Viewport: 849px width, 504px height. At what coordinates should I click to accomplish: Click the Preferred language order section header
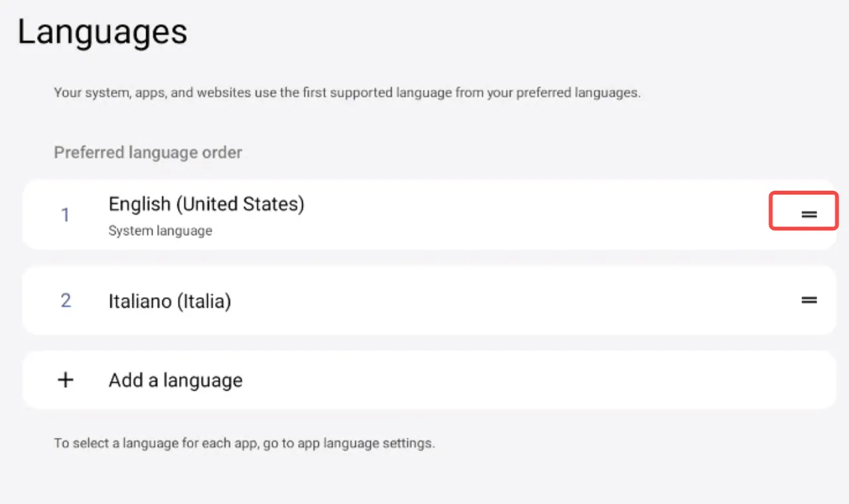click(x=148, y=153)
